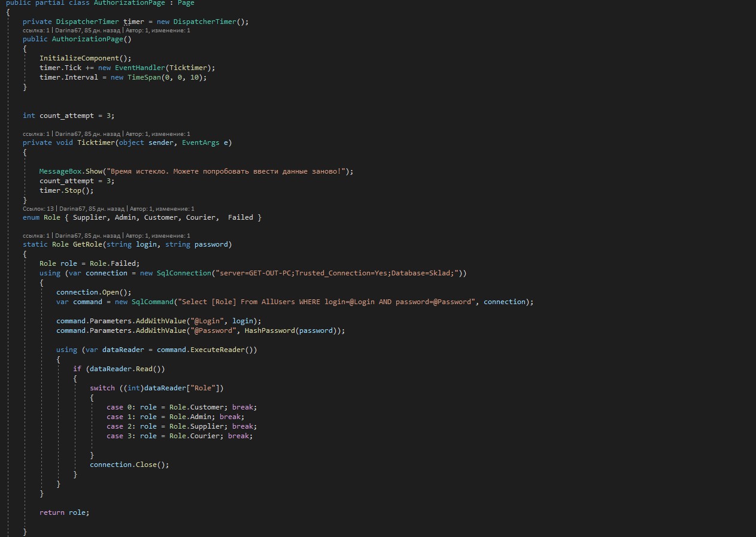Screen dimensions: 756x537
Task: Click 'Role.Customer' in case 0 line
Action: (x=196, y=407)
